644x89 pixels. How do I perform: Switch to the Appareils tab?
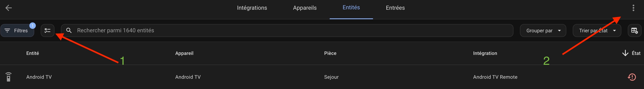305,8
